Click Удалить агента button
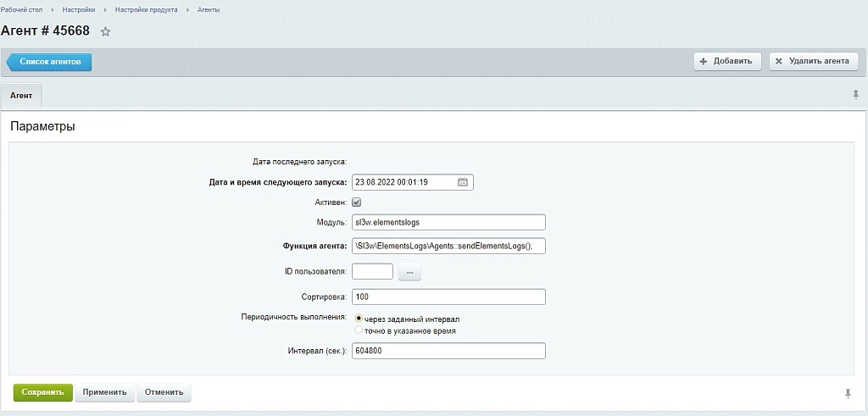The image size is (868, 416). click(x=813, y=61)
